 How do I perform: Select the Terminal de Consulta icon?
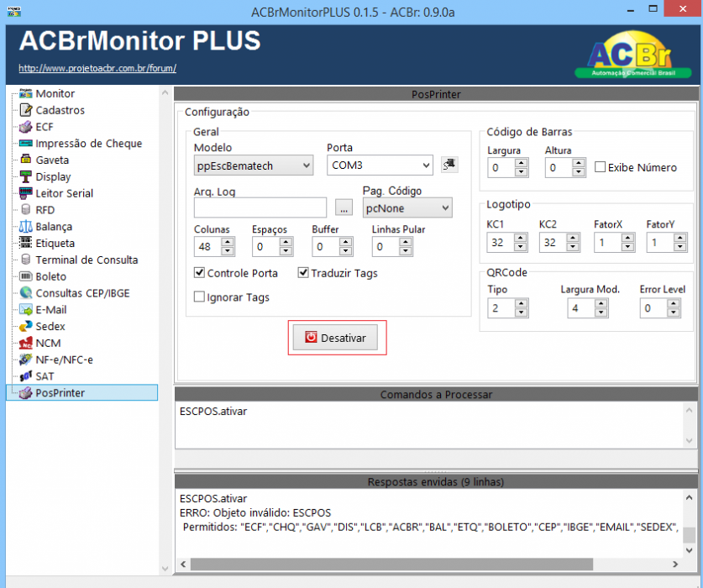(25, 260)
